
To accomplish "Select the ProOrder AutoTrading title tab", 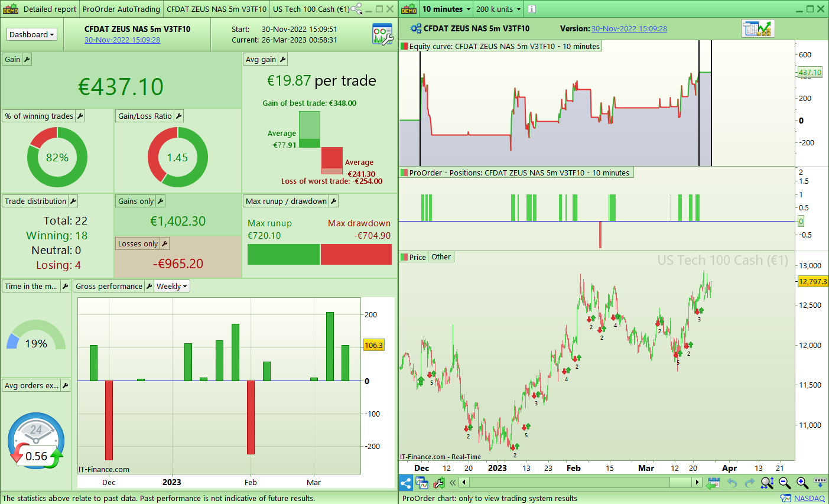I will (121, 9).
